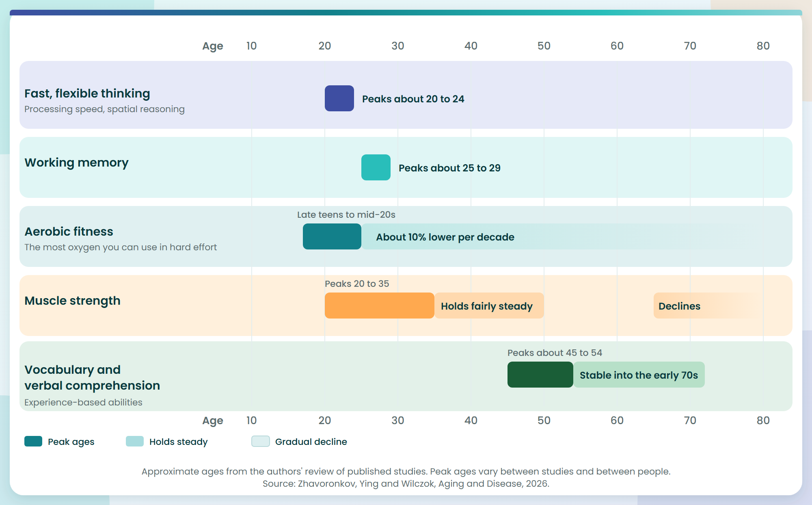
Task: Click the 'Late teens to mid-20s' annotation
Action: 346,215
